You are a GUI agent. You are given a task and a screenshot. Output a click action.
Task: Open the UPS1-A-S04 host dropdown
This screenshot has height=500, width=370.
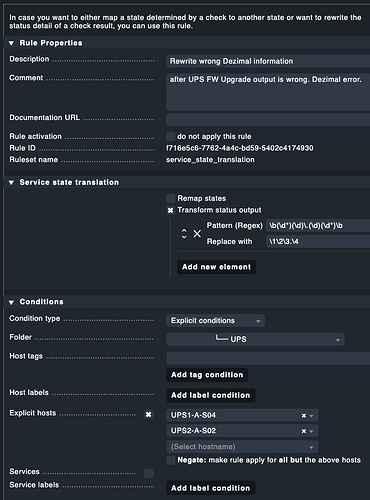(312, 416)
